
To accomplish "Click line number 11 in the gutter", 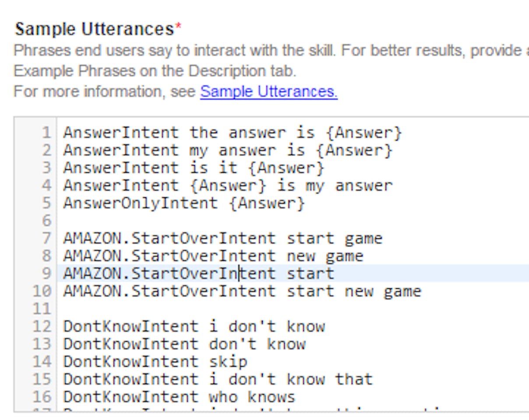I will click(x=42, y=309).
